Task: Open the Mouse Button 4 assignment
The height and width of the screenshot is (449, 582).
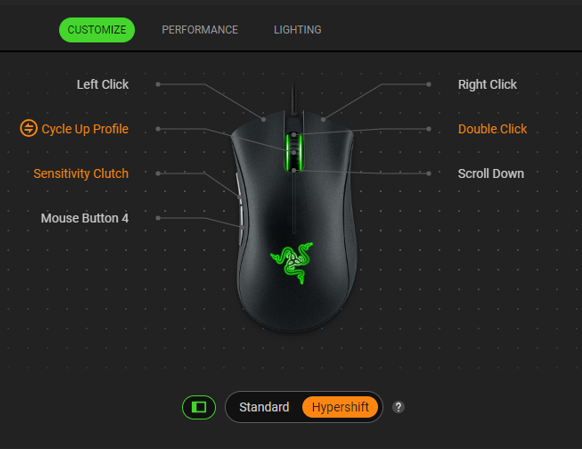Action: pyautogui.click(x=85, y=218)
